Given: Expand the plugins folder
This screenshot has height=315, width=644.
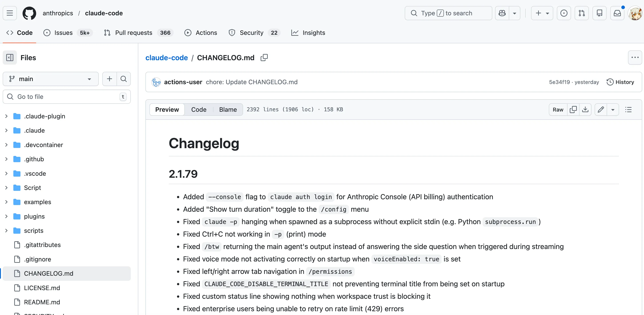Looking at the screenshot, I should (x=6, y=216).
